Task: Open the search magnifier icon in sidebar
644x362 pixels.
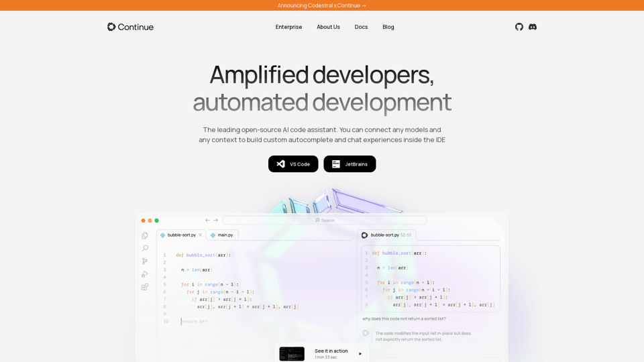Action: tap(145, 248)
